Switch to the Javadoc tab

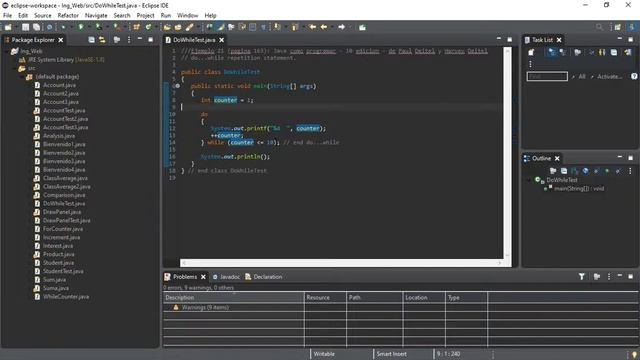click(x=226, y=277)
